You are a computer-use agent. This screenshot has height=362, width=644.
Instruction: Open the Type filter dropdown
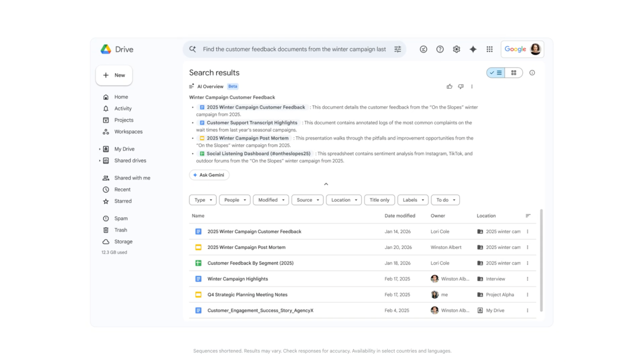[203, 200]
